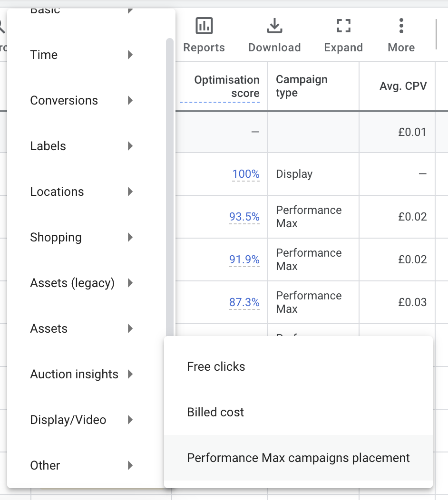Image resolution: width=448 pixels, height=500 pixels.
Task: Expand the Display/Video submenu
Action: [x=68, y=420]
